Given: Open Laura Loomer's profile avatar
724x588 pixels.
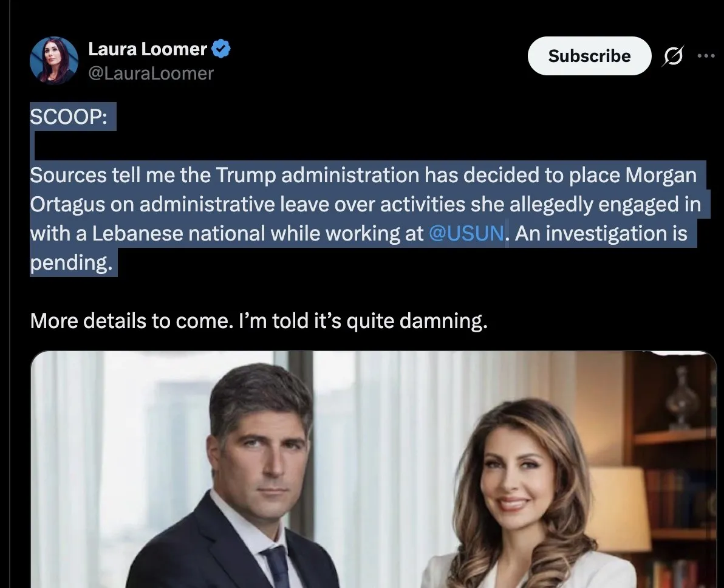Looking at the screenshot, I should (x=54, y=61).
